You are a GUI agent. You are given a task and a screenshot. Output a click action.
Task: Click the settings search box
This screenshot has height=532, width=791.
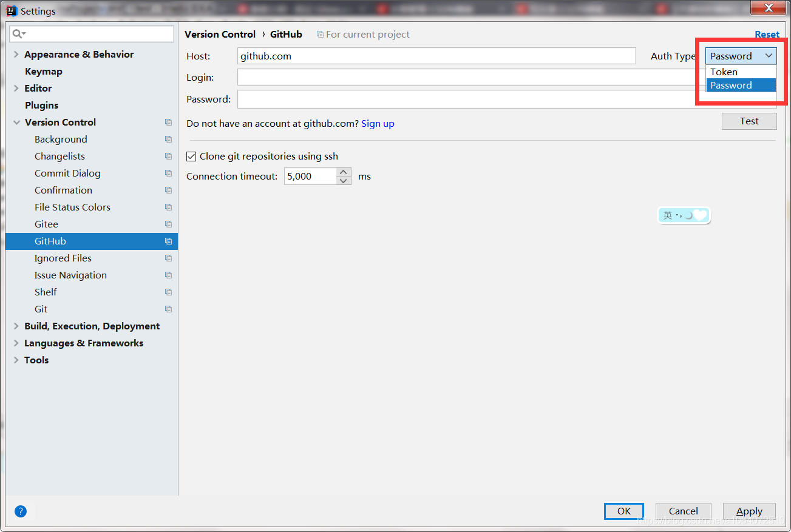tap(92, 34)
